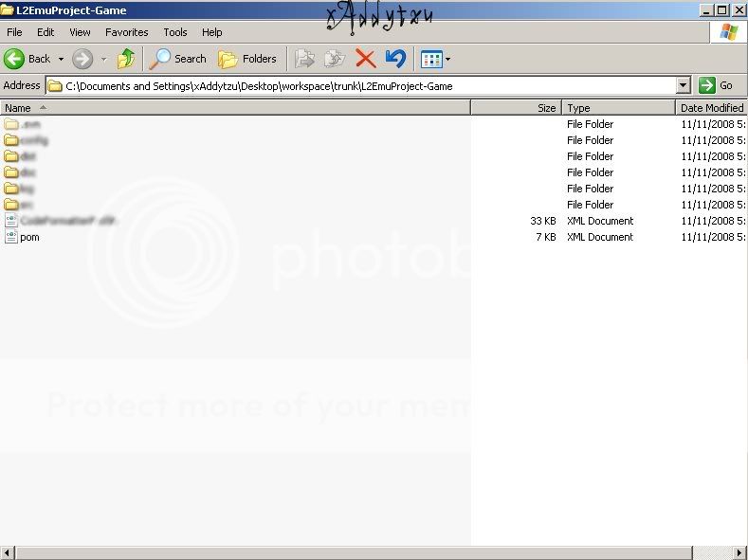748x560 pixels.
Task: Select the pom XML file
Action: [x=29, y=237]
